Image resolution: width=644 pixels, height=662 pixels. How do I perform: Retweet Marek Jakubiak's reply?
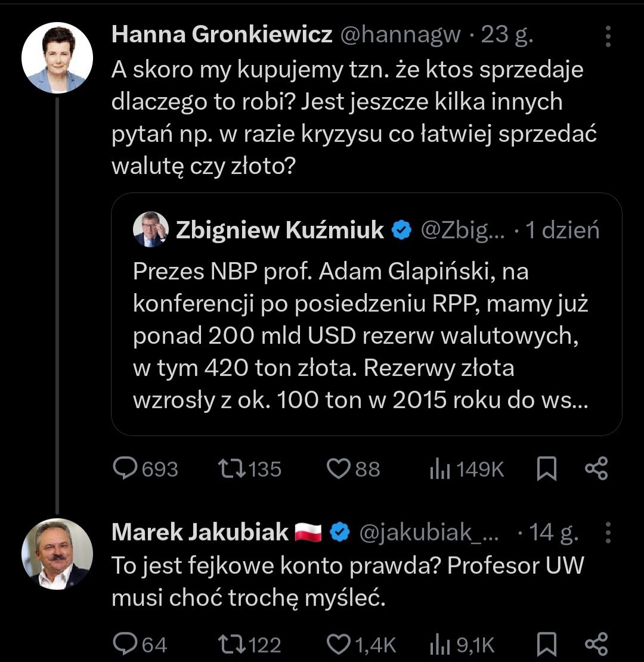coord(231,644)
